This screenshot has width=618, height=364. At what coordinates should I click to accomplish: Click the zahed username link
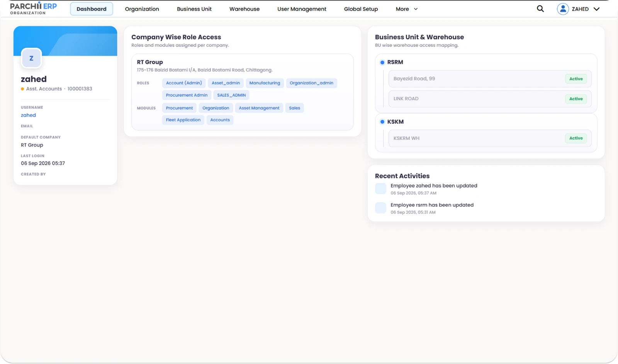[28, 115]
